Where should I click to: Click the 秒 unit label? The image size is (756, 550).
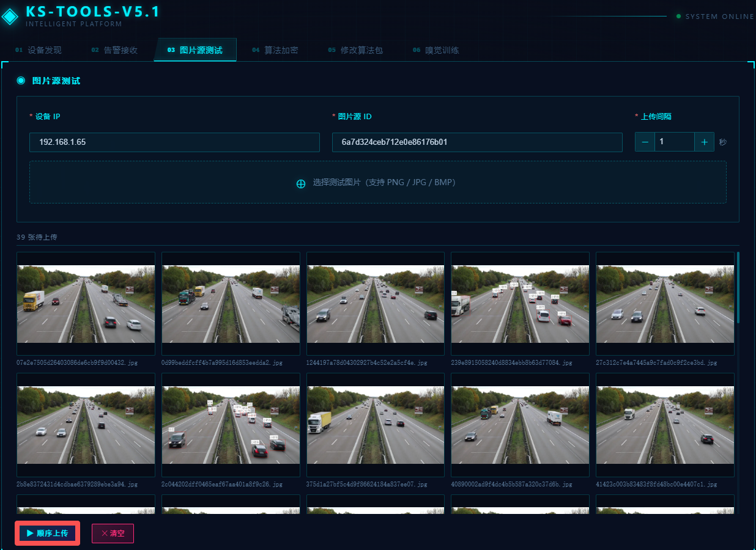coord(723,142)
